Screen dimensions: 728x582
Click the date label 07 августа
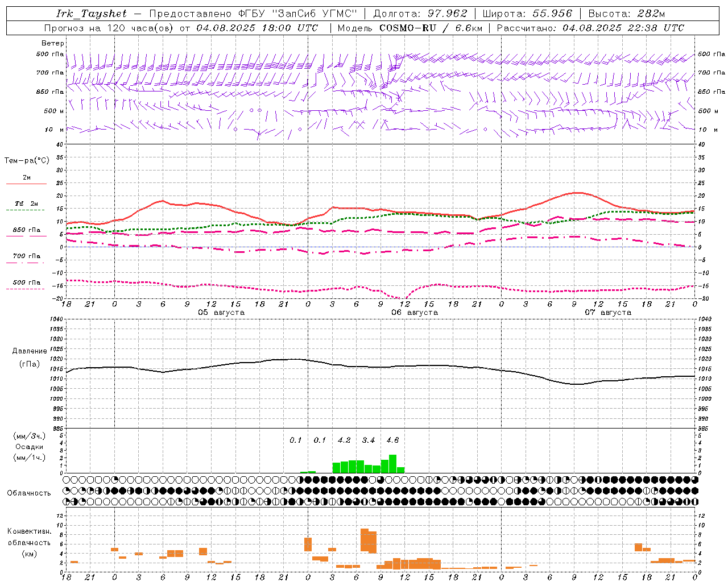pyautogui.click(x=608, y=313)
